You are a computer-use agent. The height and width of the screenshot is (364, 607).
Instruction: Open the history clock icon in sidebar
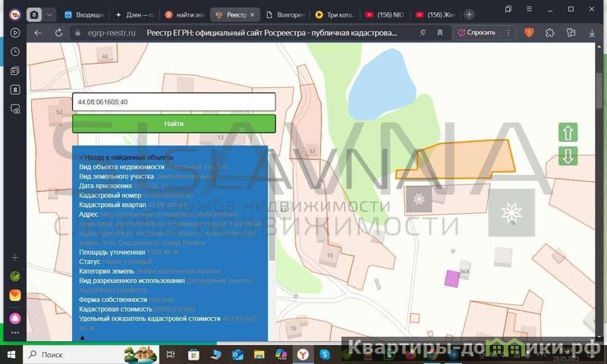(15, 52)
